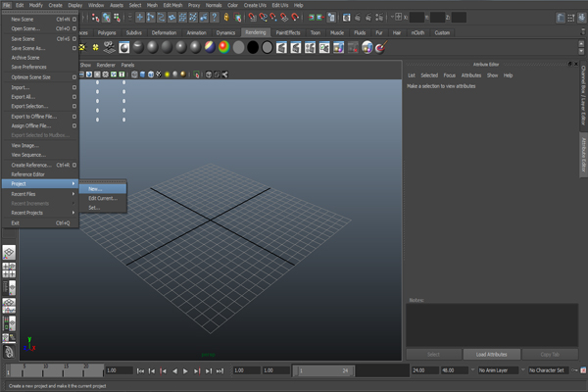Choose New... in Project submenu
The image size is (588, 392).
tap(103, 189)
